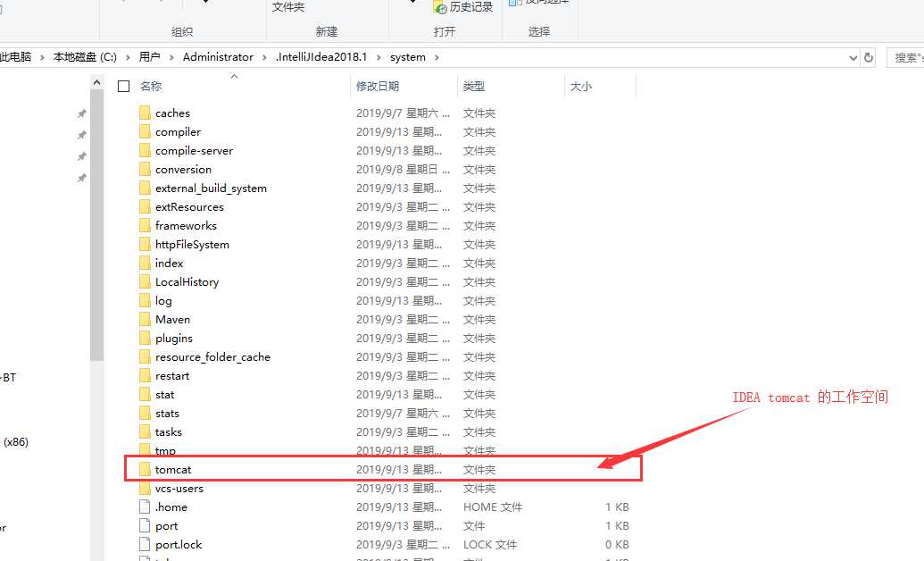The width and height of the screenshot is (924, 561).
Task: Expand the chevron after 此电脑 in path
Action: 43,57
